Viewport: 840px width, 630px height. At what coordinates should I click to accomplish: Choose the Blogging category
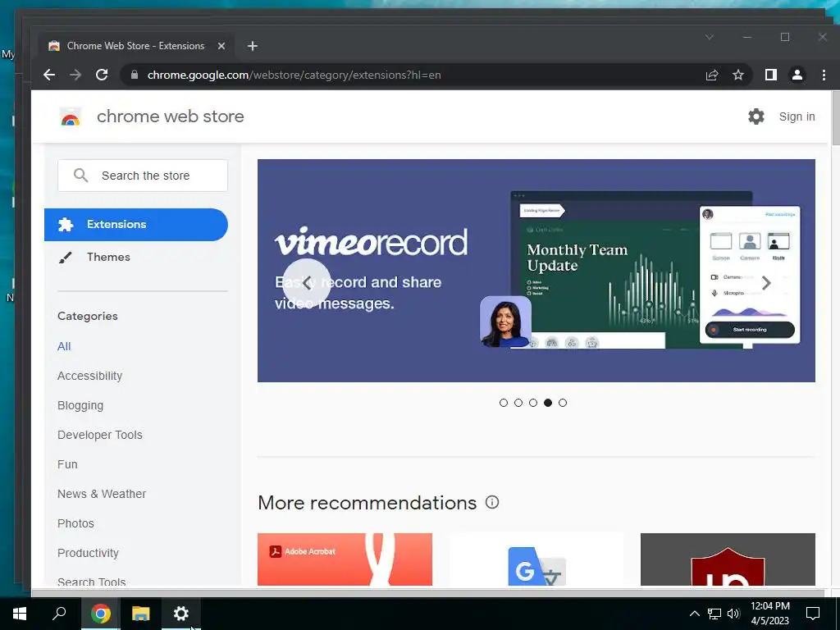tap(80, 405)
